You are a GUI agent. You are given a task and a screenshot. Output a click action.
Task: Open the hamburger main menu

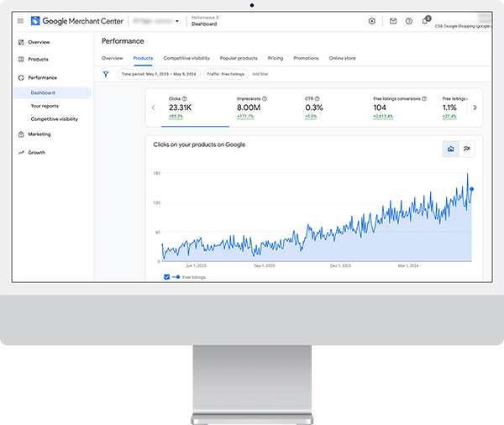[x=20, y=20]
